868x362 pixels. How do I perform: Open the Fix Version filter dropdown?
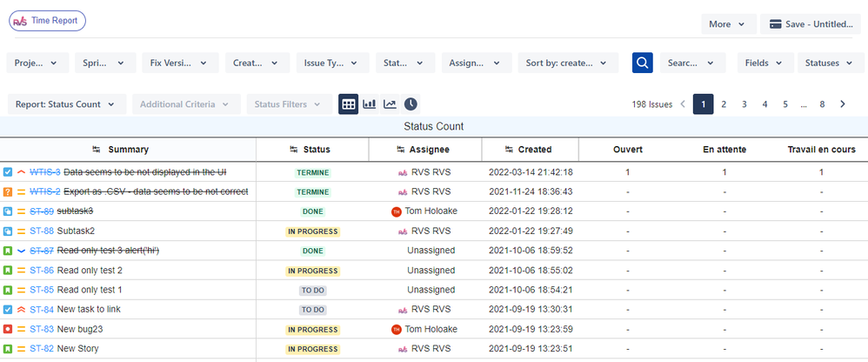pos(180,64)
